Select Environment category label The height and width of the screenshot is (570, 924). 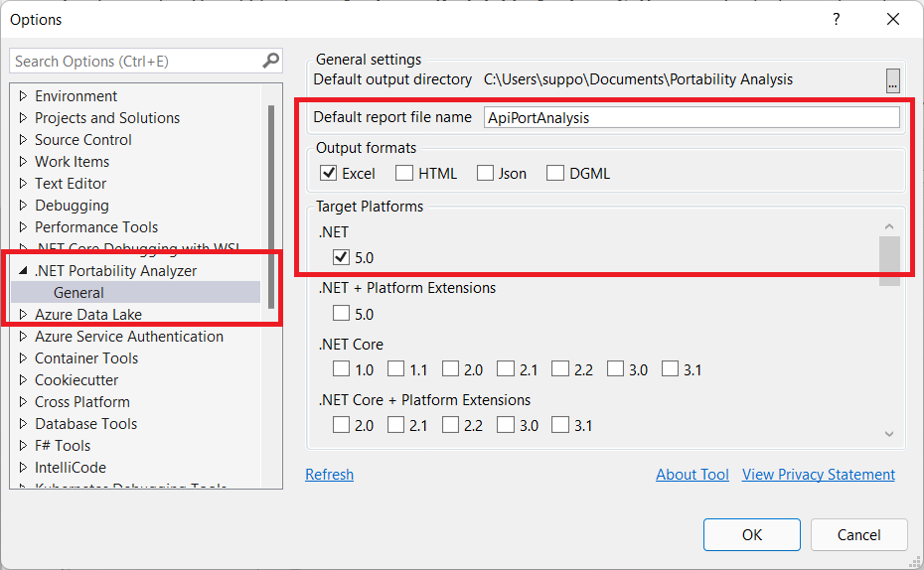77,95
